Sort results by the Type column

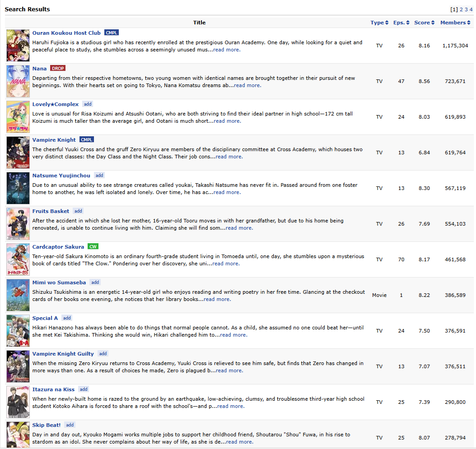click(x=379, y=23)
